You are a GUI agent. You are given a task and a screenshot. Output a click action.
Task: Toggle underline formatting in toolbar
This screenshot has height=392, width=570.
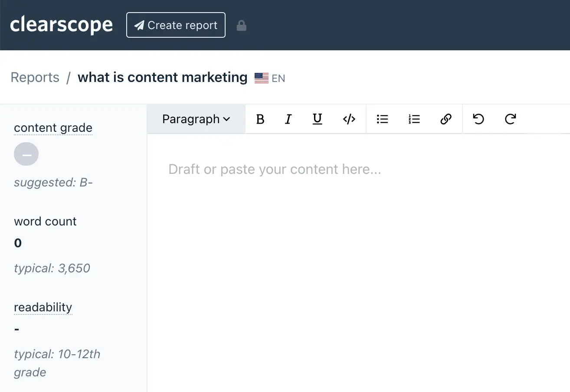pos(318,119)
